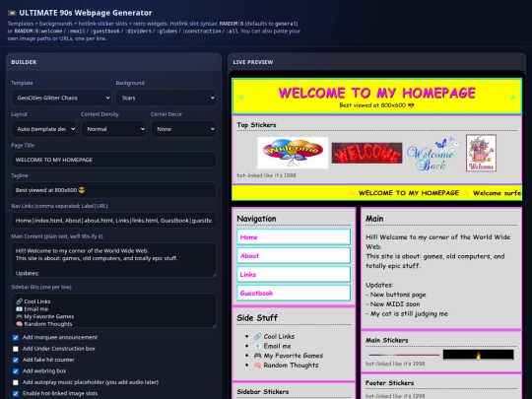Click the red LED WELCOME sticker
Image resolution: width=532 pixels, height=399 pixels.
pyautogui.click(x=366, y=153)
